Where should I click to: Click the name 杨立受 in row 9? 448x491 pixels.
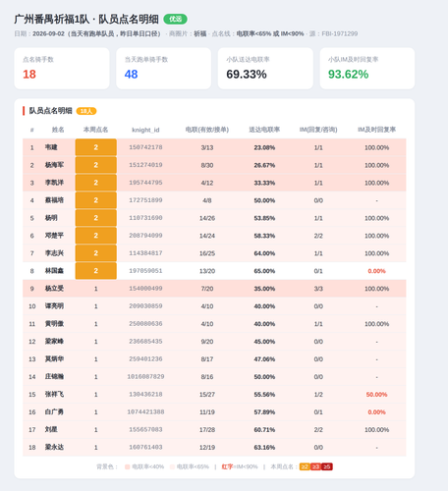tap(54, 289)
